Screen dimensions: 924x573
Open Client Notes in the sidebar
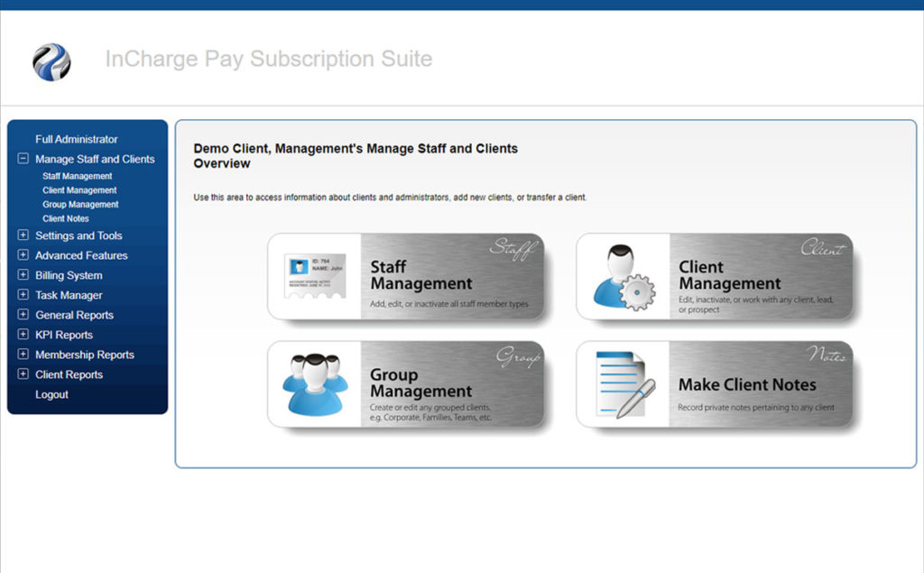[65, 218]
